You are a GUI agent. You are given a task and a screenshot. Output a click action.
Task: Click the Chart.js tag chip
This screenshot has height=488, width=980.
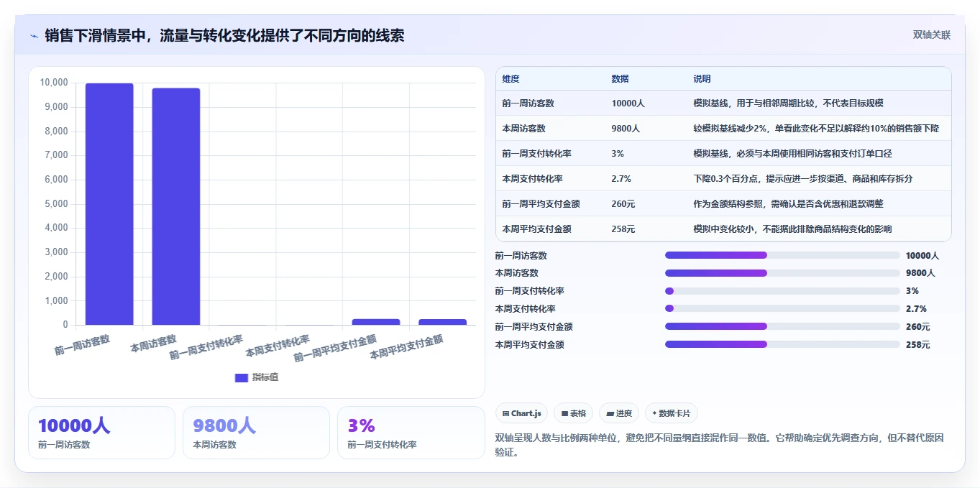(x=521, y=413)
